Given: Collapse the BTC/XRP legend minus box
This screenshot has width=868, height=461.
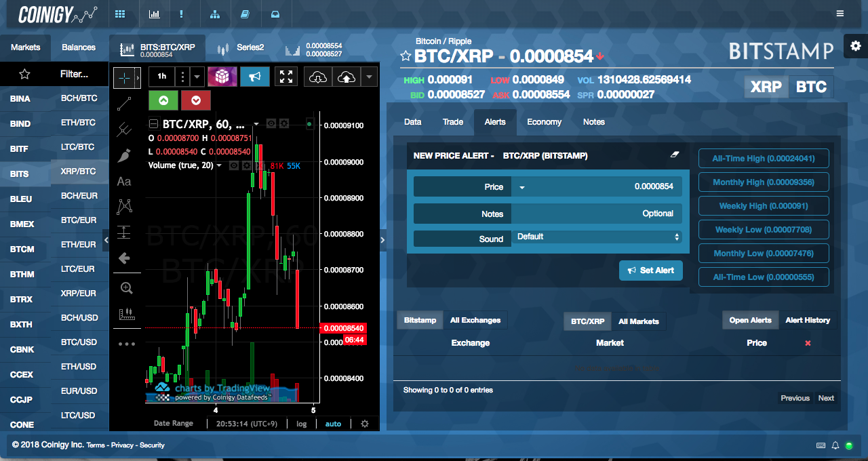Looking at the screenshot, I should pos(153,124).
